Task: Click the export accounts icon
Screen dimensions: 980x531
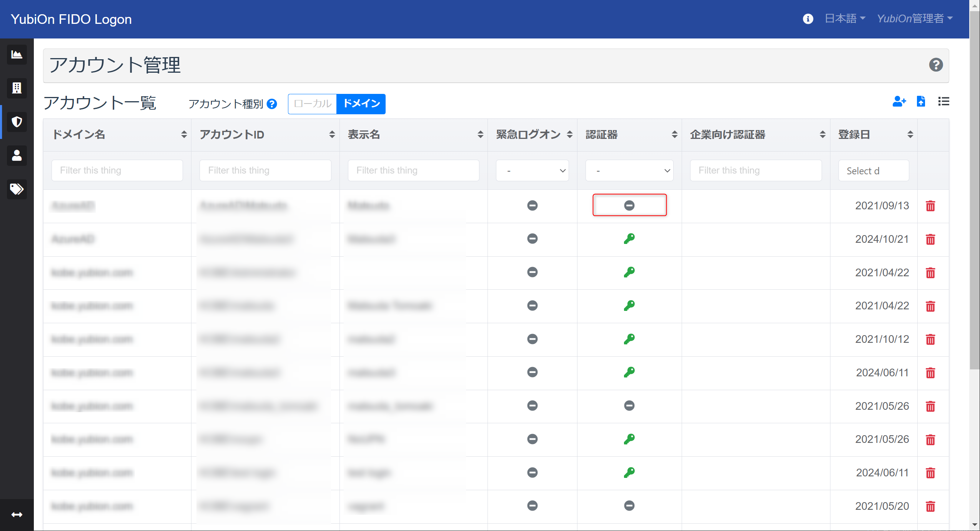Action: 921,101
